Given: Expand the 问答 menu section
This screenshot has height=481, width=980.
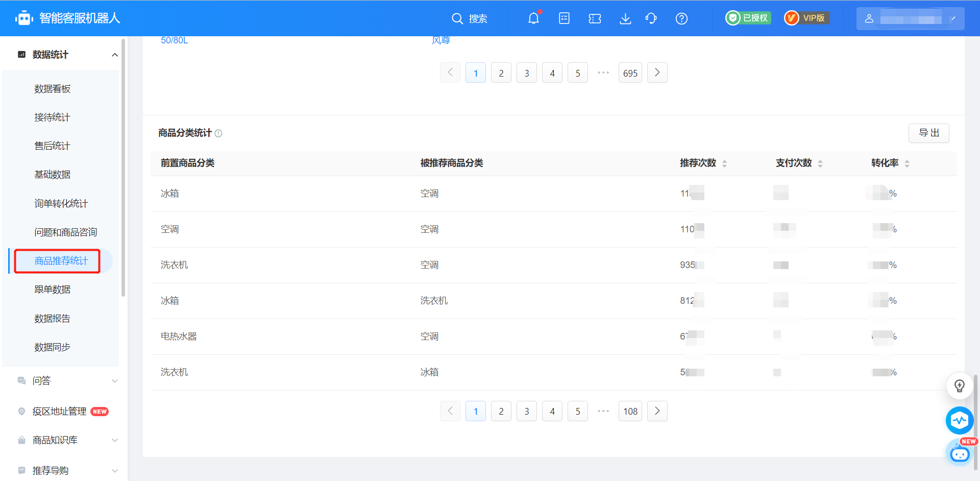Looking at the screenshot, I should click(114, 381).
